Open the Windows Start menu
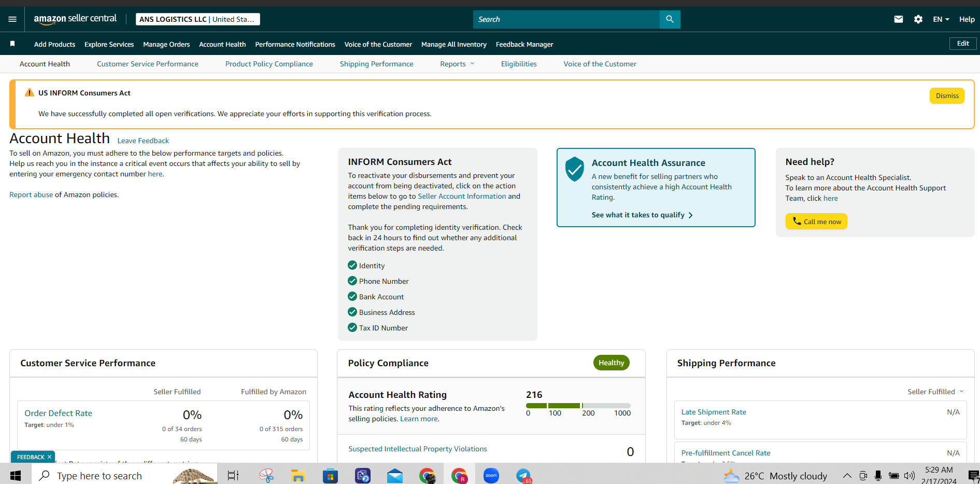 click(x=16, y=475)
